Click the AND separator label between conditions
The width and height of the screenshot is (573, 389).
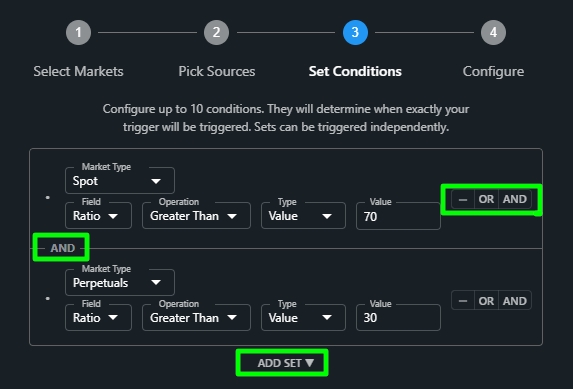(x=62, y=248)
